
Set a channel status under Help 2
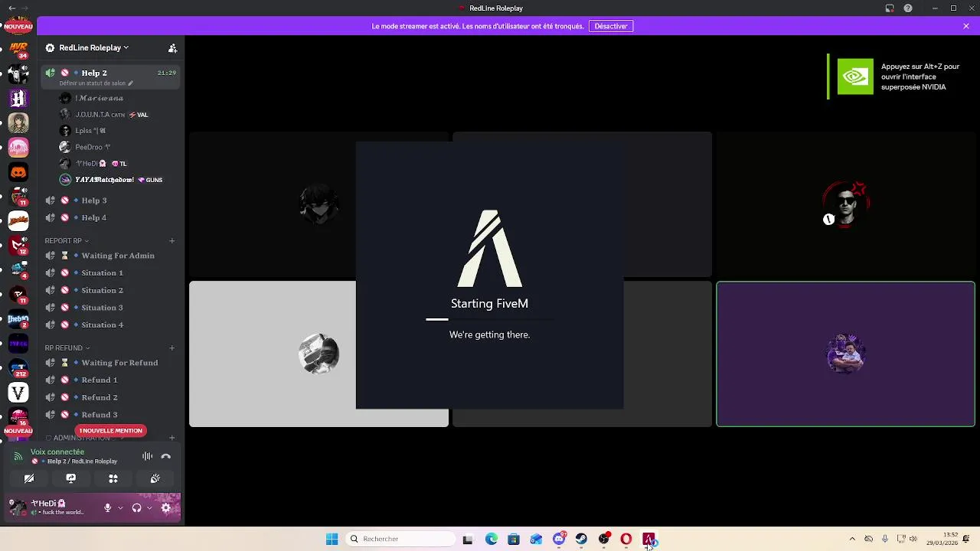pos(96,83)
